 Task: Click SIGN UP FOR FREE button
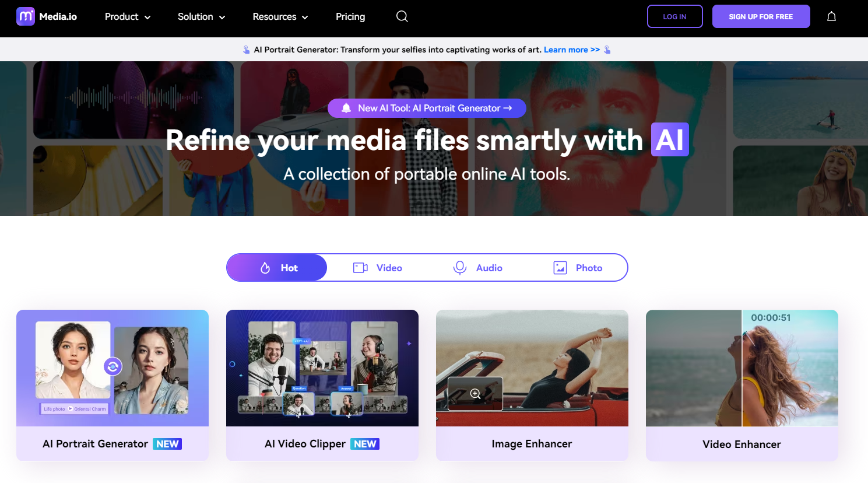(x=761, y=16)
